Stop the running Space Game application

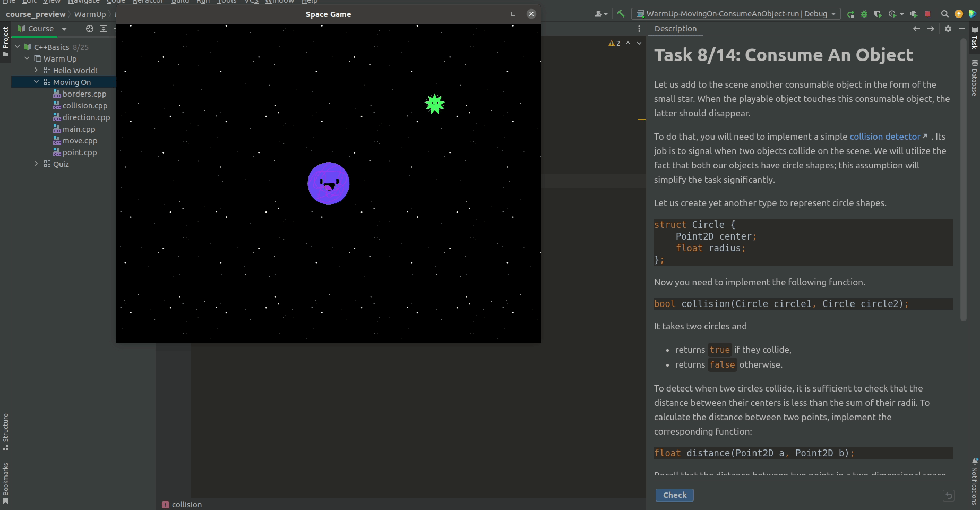927,14
